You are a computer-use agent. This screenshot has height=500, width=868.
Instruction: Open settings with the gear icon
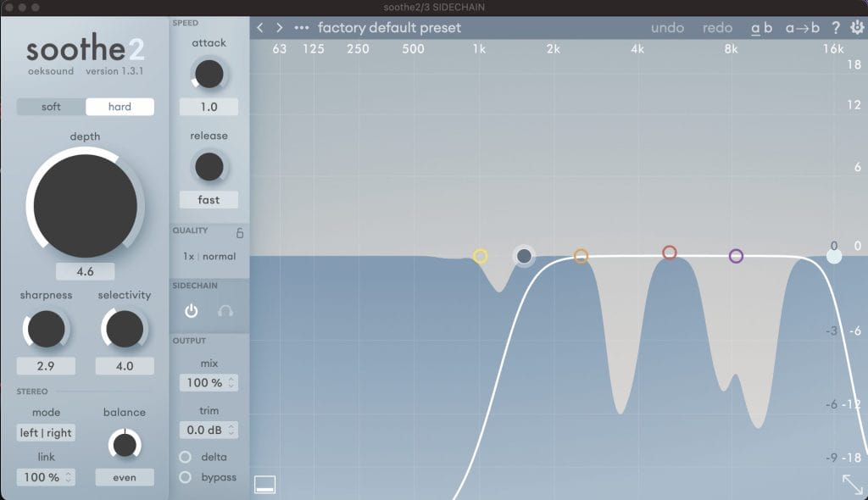click(x=857, y=28)
